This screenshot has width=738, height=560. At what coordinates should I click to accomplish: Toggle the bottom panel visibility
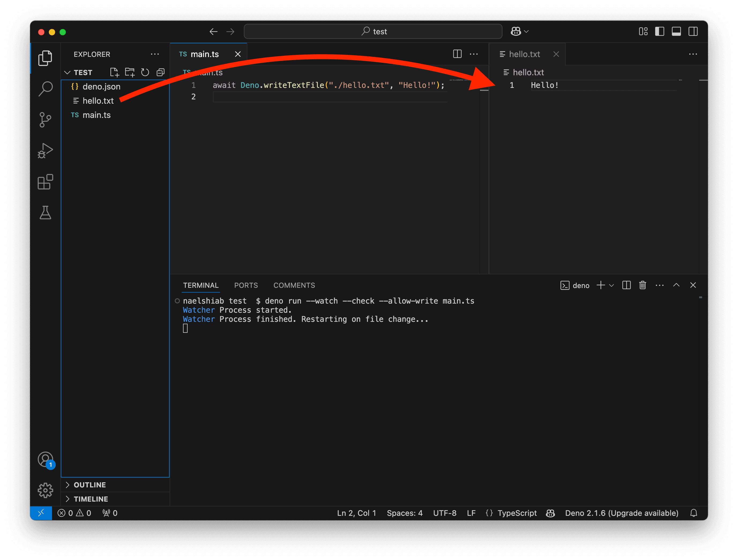coord(676,31)
